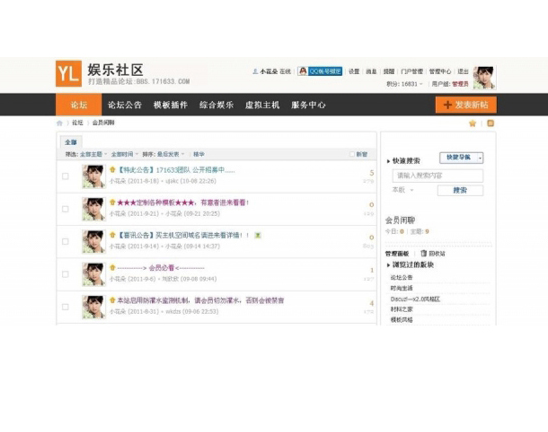
Task: Click the QQ penguin bind icon
Action: (x=303, y=71)
